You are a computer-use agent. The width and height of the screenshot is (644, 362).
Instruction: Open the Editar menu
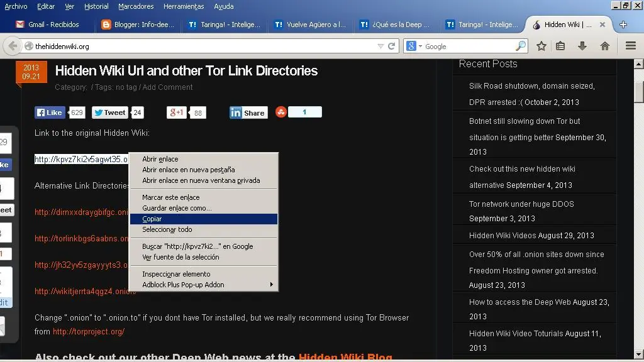pos(45,6)
